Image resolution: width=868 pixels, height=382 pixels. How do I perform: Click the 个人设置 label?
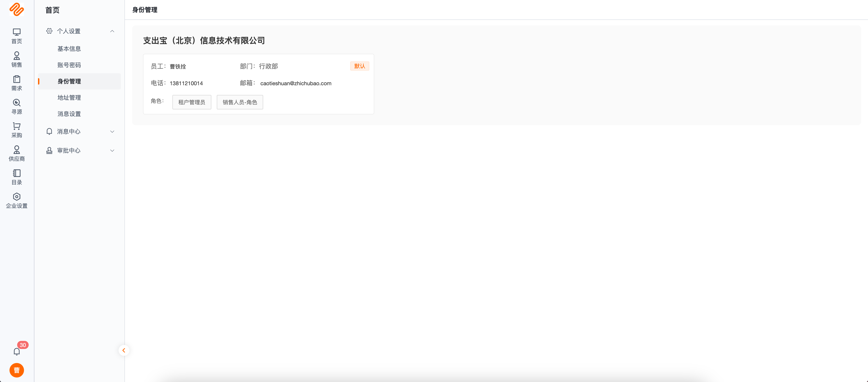point(69,31)
